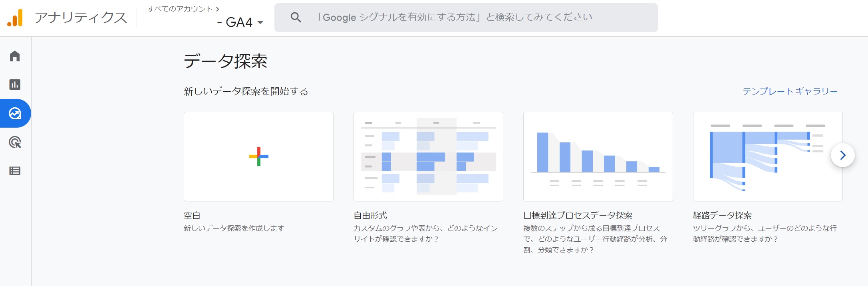868x286 pixels.
Task: Click the magnifying glass search icon
Action: [296, 18]
